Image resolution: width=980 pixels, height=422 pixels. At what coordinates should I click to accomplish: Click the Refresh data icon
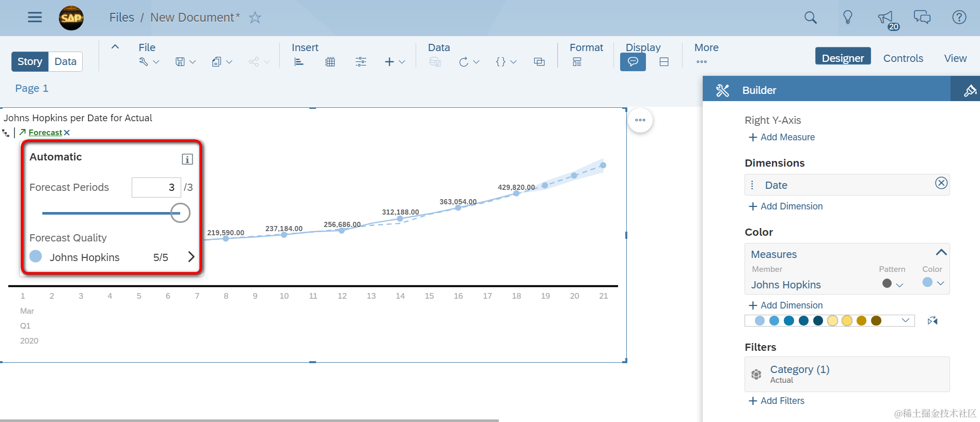point(464,62)
